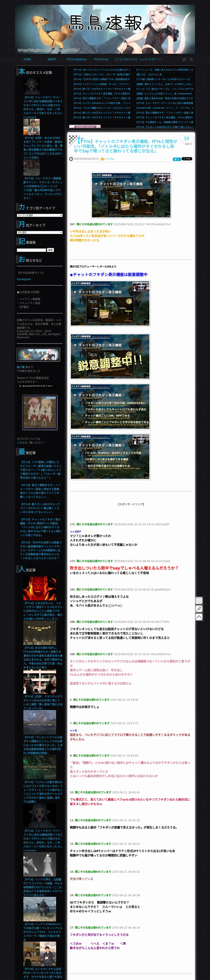The width and height of the screenshot is (210, 980).
Task: Click the red demon thumbnail in 人気記事
Action: click(x=40, y=588)
